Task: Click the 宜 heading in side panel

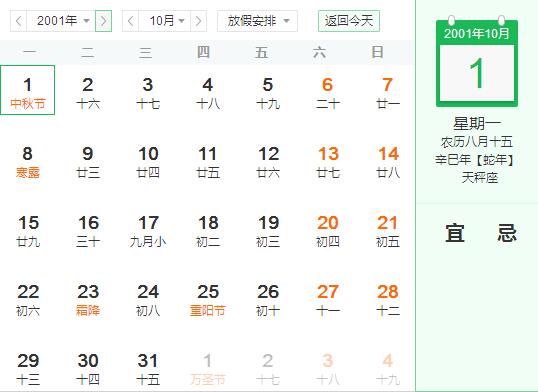Action: pyautogui.click(x=455, y=233)
